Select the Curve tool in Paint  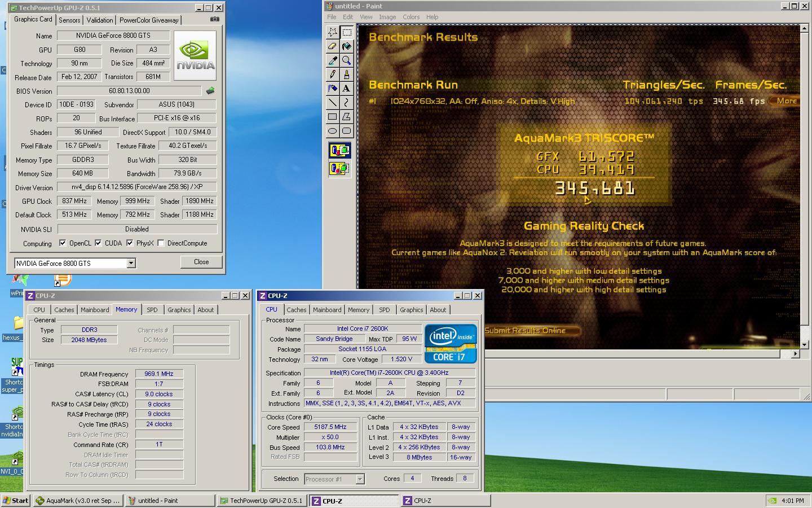pyautogui.click(x=346, y=103)
